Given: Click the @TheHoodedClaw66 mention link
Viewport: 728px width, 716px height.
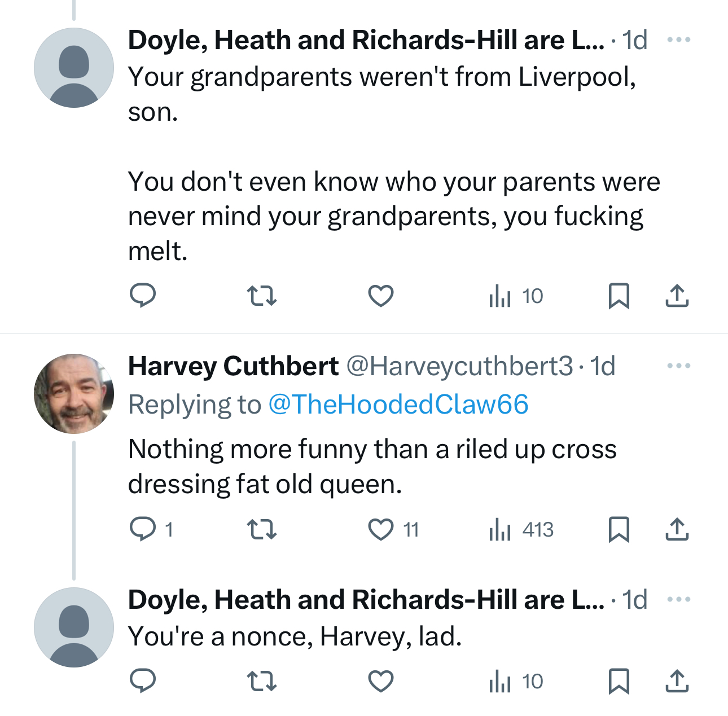Looking at the screenshot, I should point(398,405).
